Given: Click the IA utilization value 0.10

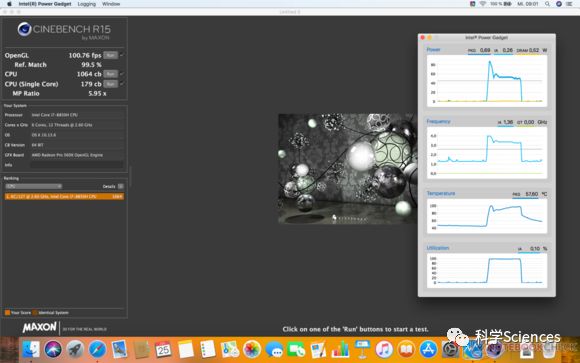Looking at the screenshot, I should click(535, 249).
